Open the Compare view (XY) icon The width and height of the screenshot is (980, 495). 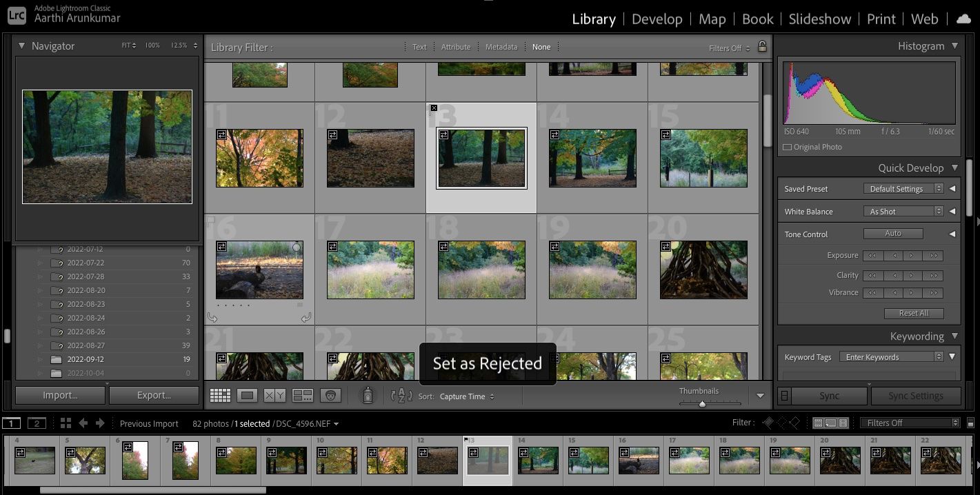274,395
